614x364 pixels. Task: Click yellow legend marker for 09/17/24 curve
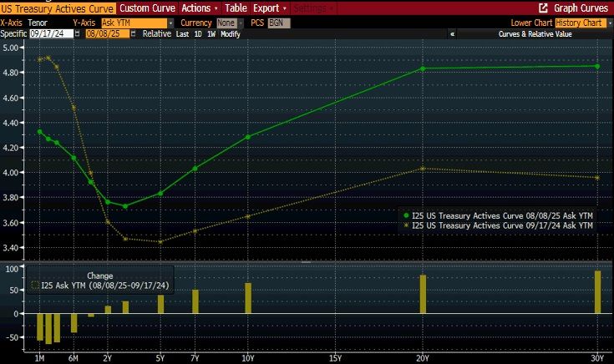(x=406, y=225)
